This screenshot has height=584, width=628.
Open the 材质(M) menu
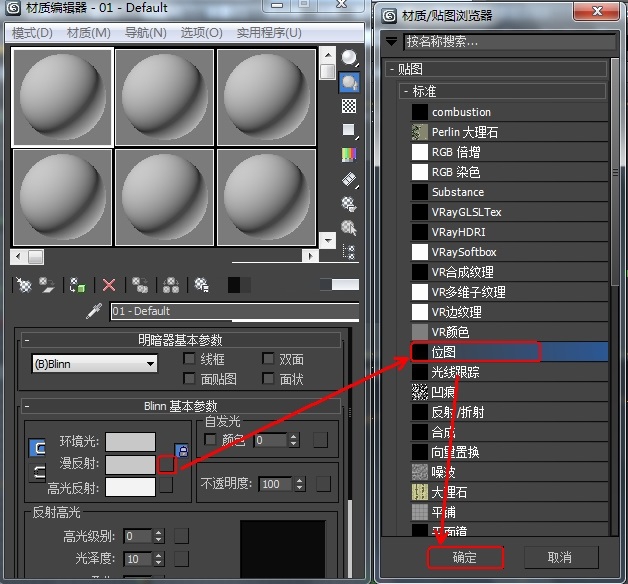point(89,33)
